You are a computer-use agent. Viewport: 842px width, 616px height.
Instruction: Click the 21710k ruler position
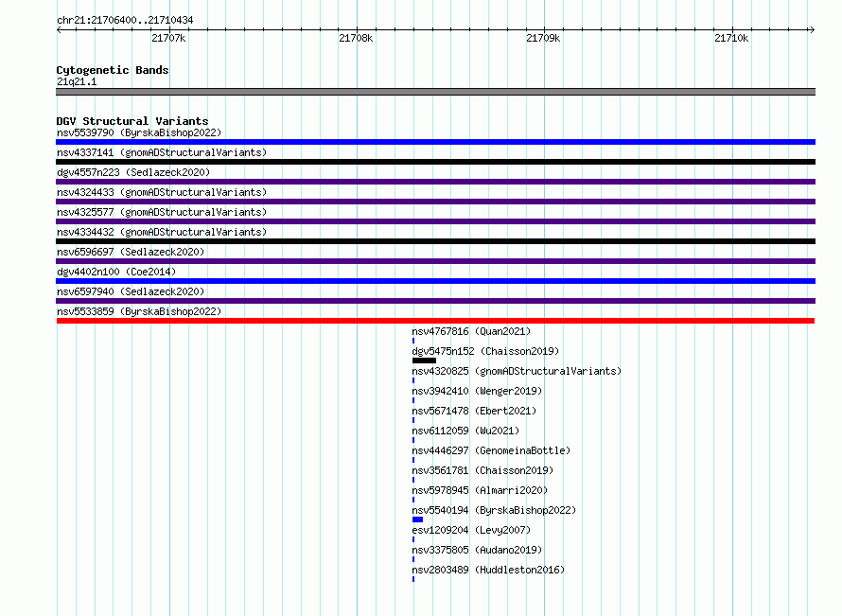click(731, 38)
